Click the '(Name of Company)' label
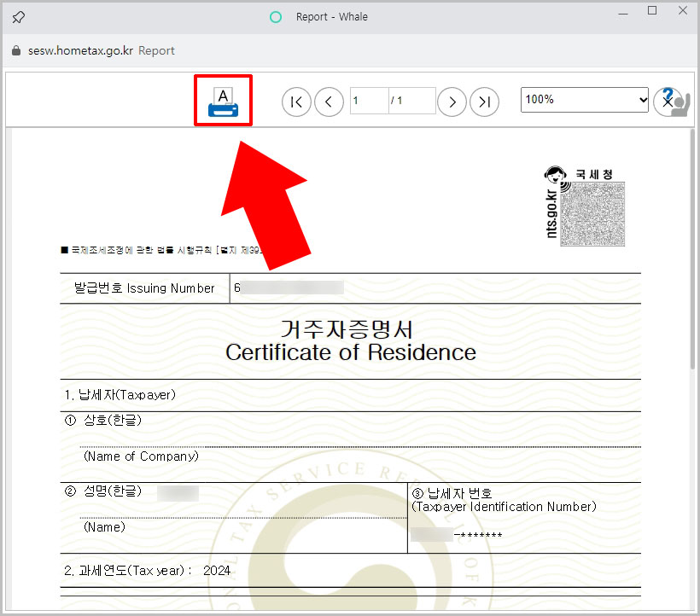Screen dimensions: 700x616 tap(141, 456)
